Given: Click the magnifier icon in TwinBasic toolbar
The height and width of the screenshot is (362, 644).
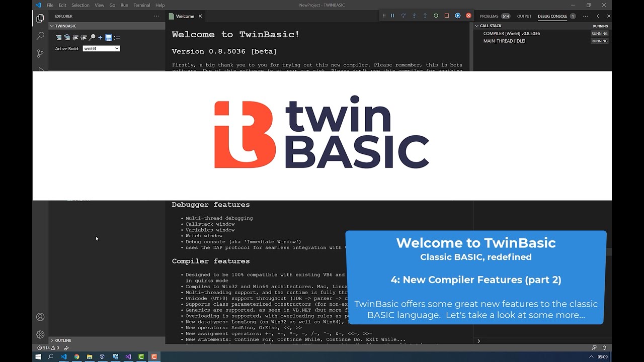Looking at the screenshot, I should [x=92, y=37].
